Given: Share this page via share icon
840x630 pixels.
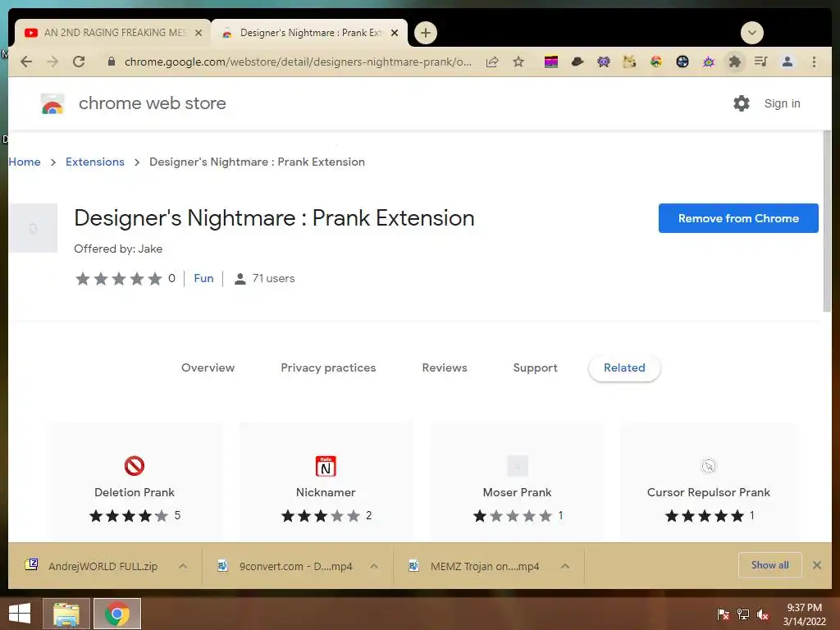Looking at the screenshot, I should [492, 62].
